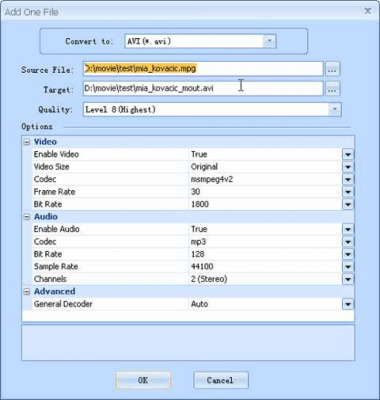Open audio Codec mp3 dropdown arrow
This screenshot has width=380, height=400.
pos(348,242)
